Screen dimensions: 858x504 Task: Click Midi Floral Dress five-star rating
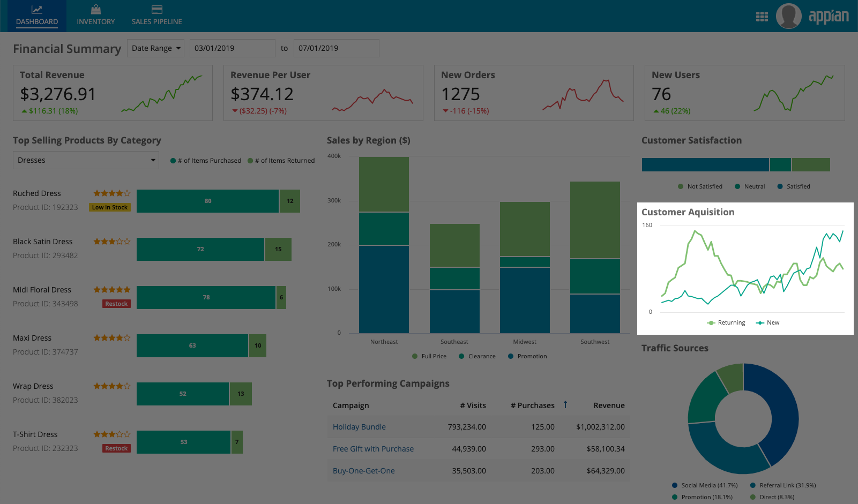pyautogui.click(x=112, y=290)
